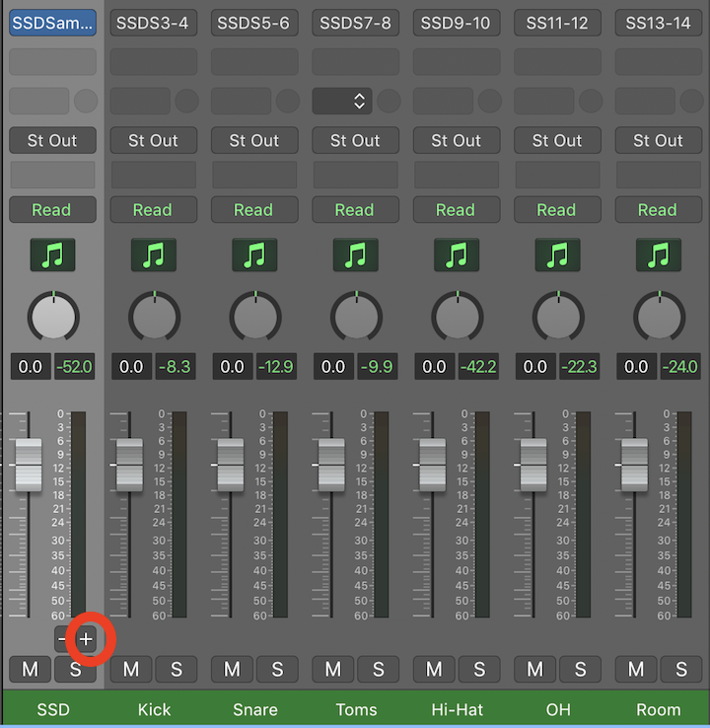Open the Kick Read automation mode menu

coord(154,210)
